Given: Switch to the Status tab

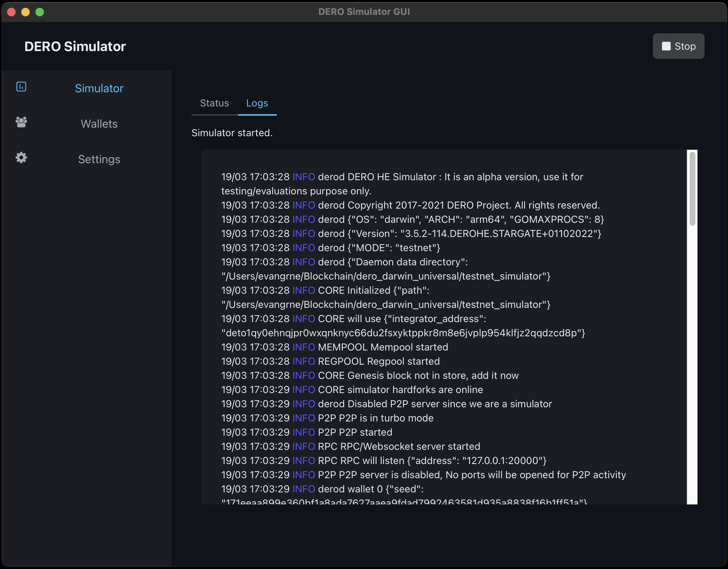Looking at the screenshot, I should 214,103.
